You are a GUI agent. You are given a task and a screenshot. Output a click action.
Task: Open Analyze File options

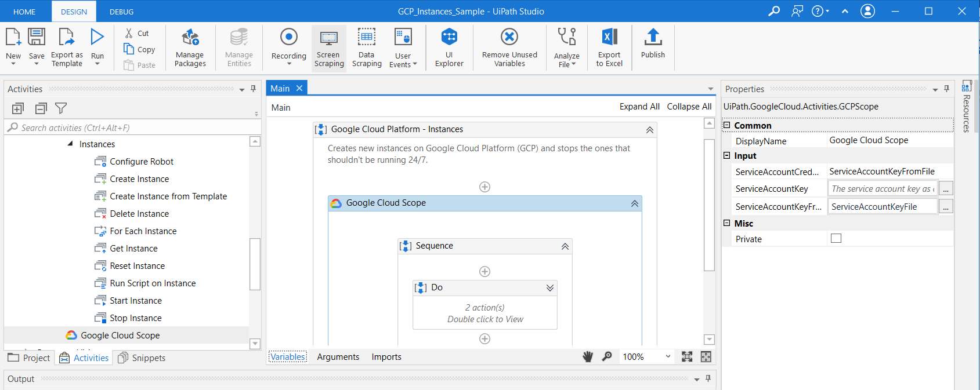click(x=566, y=48)
